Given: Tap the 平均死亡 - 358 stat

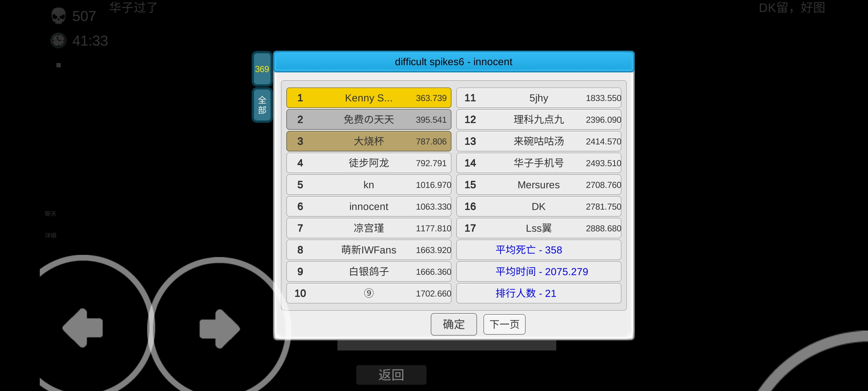Looking at the screenshot, I should pyautogui.click(x=539, y=250).
